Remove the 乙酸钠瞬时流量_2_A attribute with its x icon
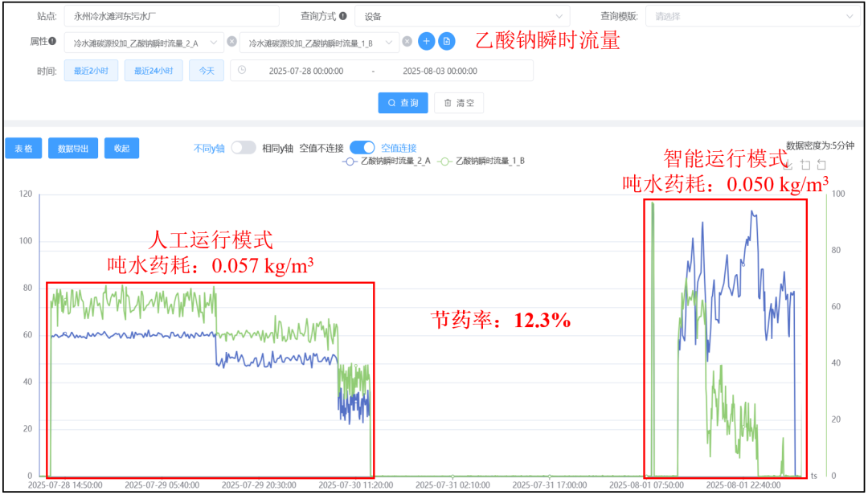This screenshot has width=868, height=495. click(231, 42)
